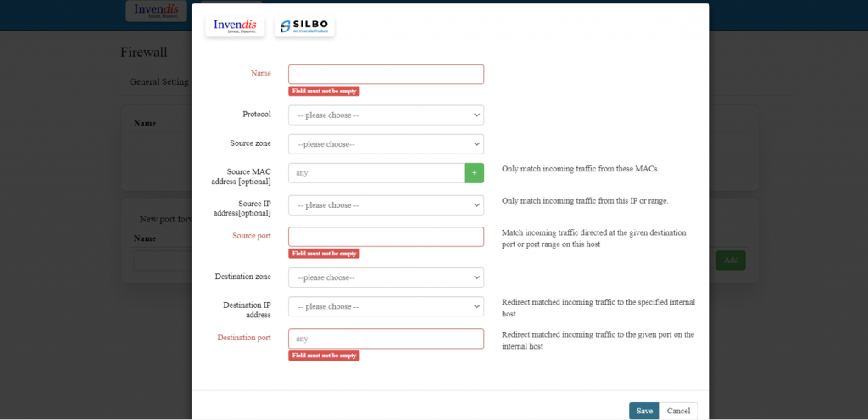The image size is (868, 420).
Task: Click the error badge under Source port
Action: pos(324,254)
